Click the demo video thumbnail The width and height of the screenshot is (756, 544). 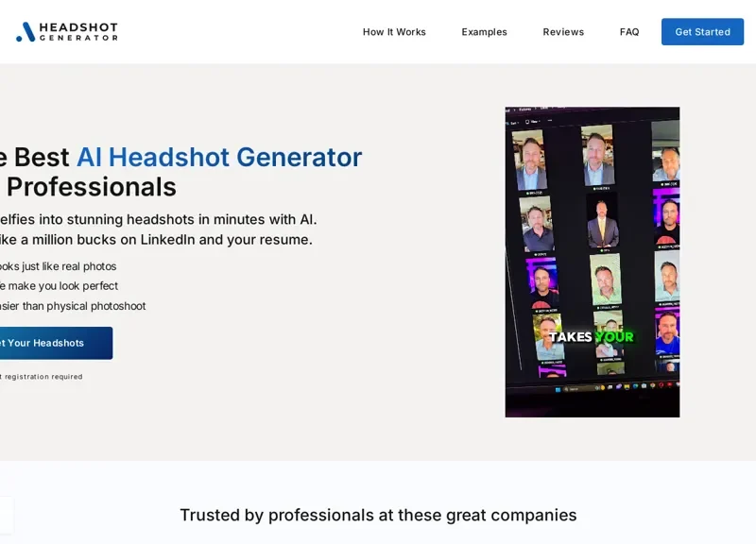tap(592, 261)
